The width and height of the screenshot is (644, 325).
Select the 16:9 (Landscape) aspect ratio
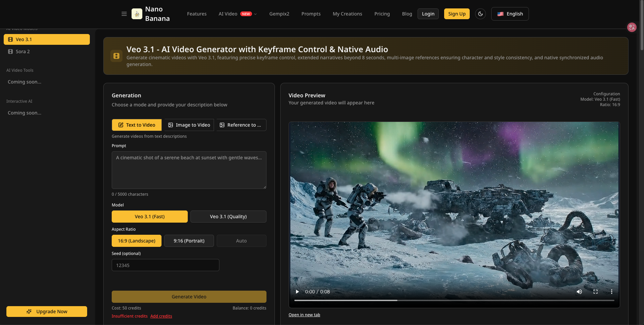tap(136, 241)
